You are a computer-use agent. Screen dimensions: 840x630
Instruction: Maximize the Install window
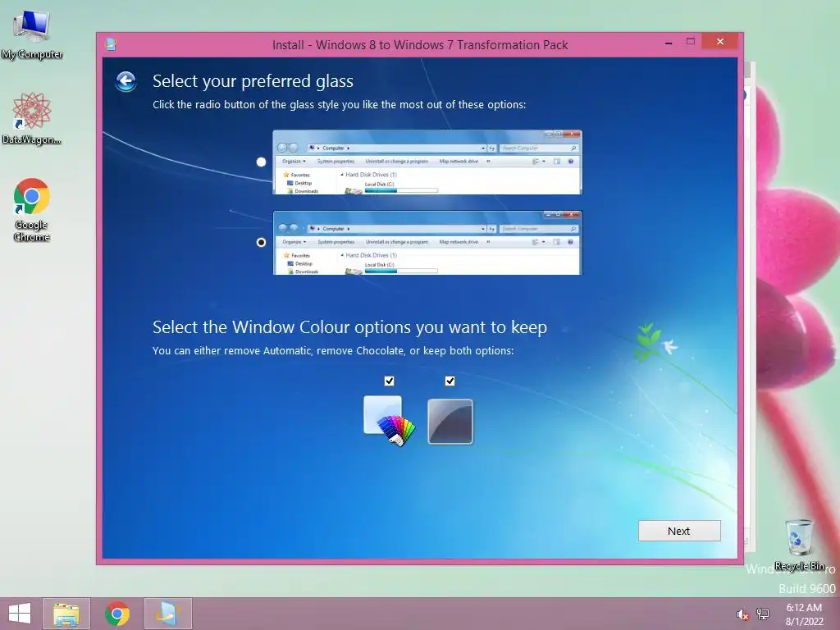691,42
